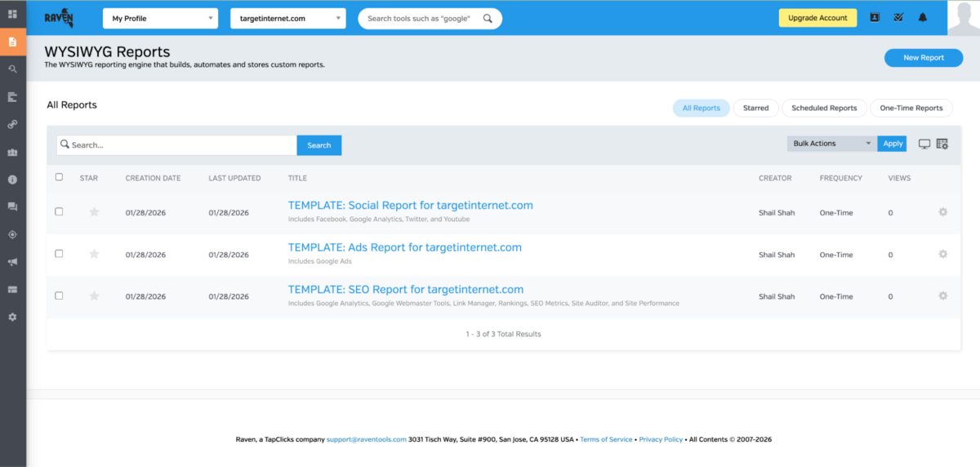The width and height of the screenshot is (980, 467).
Task: Open gear options for Social Report row
Action: click(x=942, y=212)
